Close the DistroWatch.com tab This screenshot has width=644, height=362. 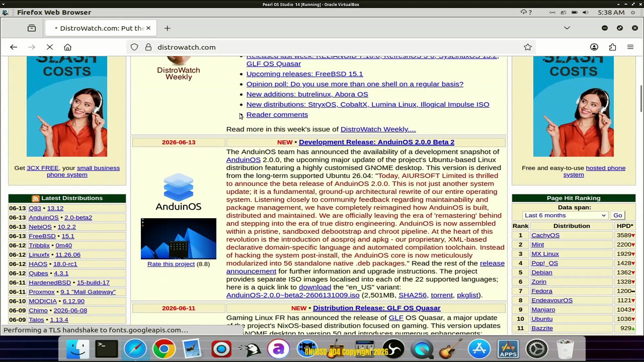[148, 28]
